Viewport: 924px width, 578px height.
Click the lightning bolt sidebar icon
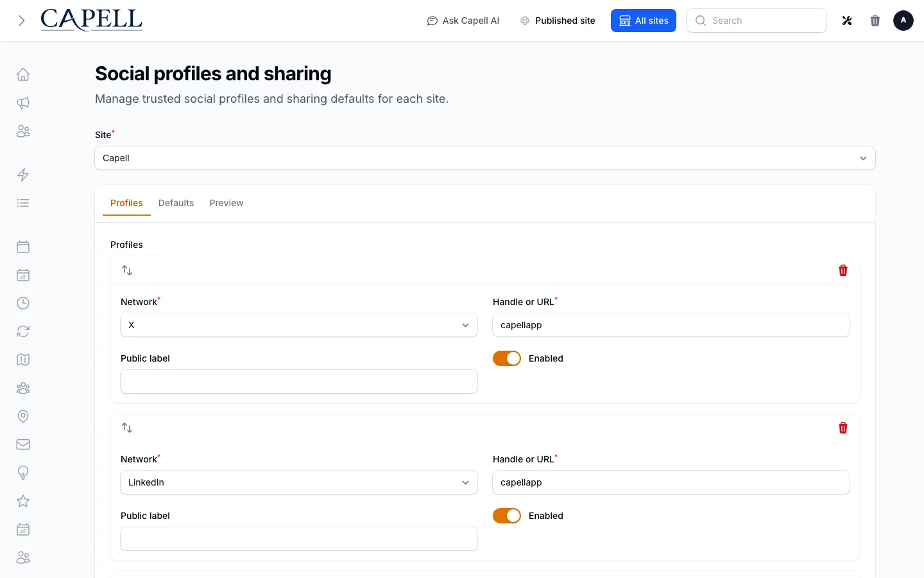(x=23, y=175)
